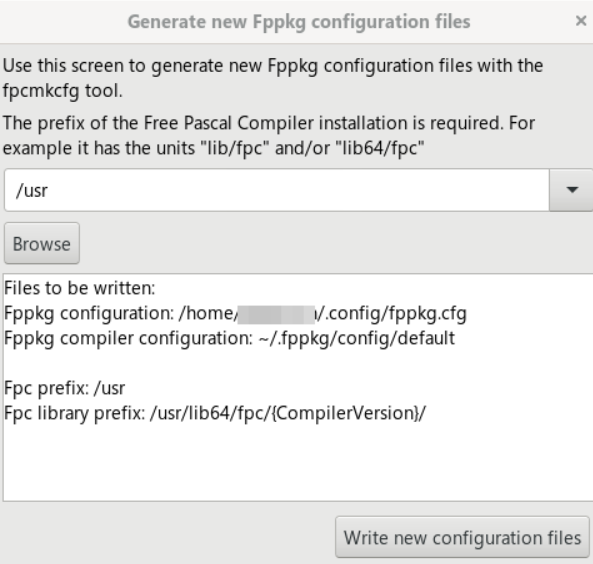593x564 pixels.
Task: Focus the /usr prefix input field
Action: tap(276, 190)
